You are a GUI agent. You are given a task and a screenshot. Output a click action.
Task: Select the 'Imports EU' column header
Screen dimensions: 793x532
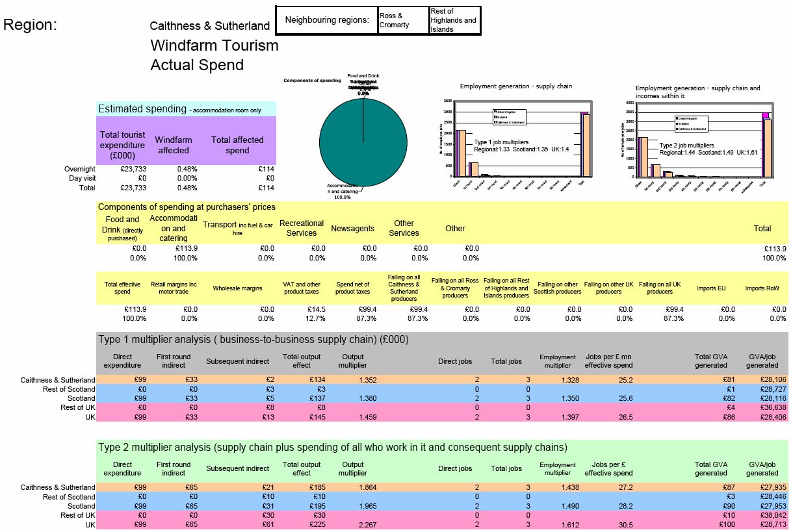pyautogui.click(x=711, y=288)
